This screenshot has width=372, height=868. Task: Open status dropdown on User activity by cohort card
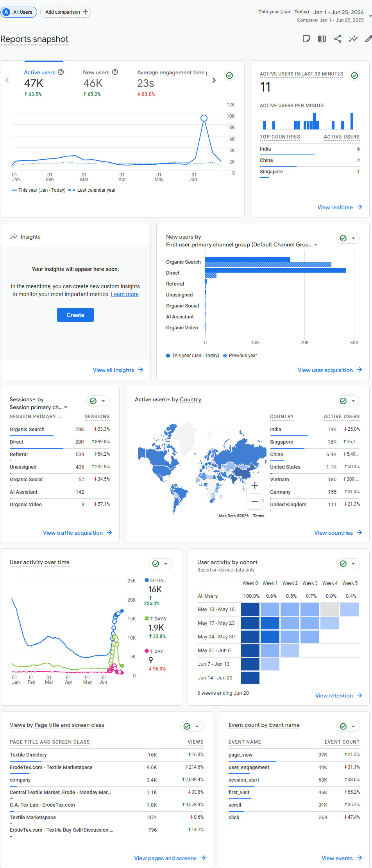click(348, 564)
